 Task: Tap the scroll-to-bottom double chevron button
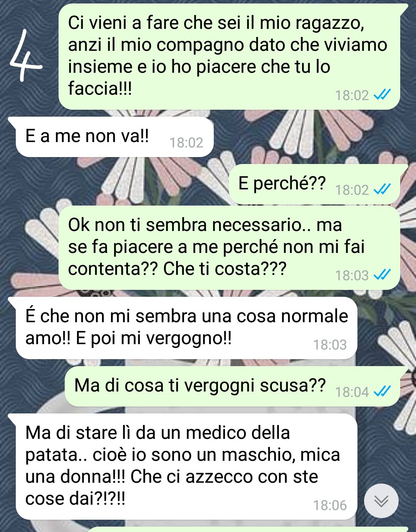(381, 501)
